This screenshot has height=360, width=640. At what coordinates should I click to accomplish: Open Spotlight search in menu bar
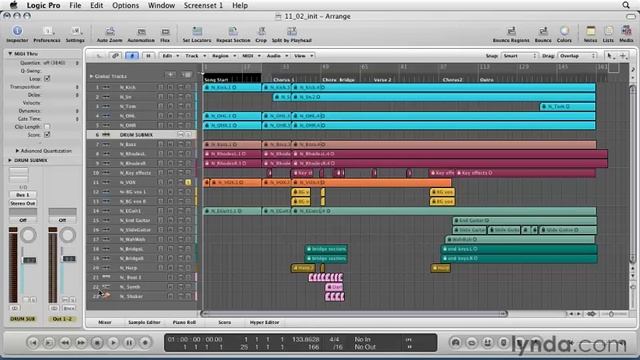[x=626, y=5]
